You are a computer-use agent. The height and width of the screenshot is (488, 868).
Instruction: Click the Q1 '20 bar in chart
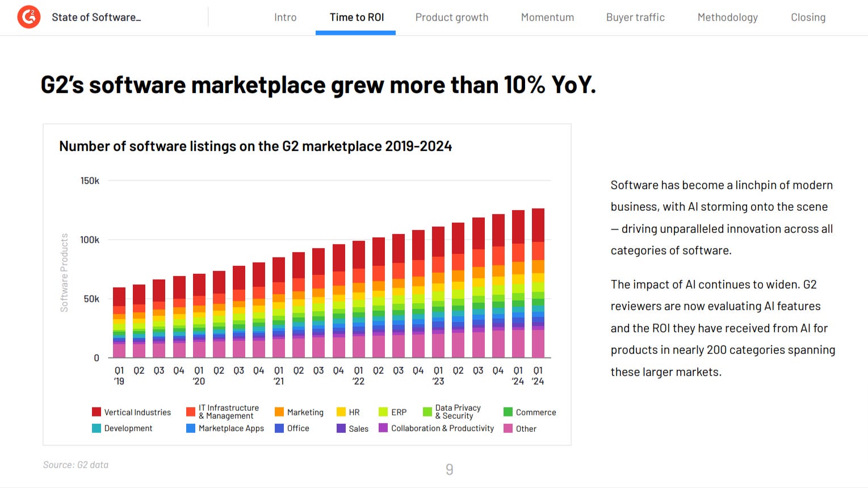(x=199, y=316)
